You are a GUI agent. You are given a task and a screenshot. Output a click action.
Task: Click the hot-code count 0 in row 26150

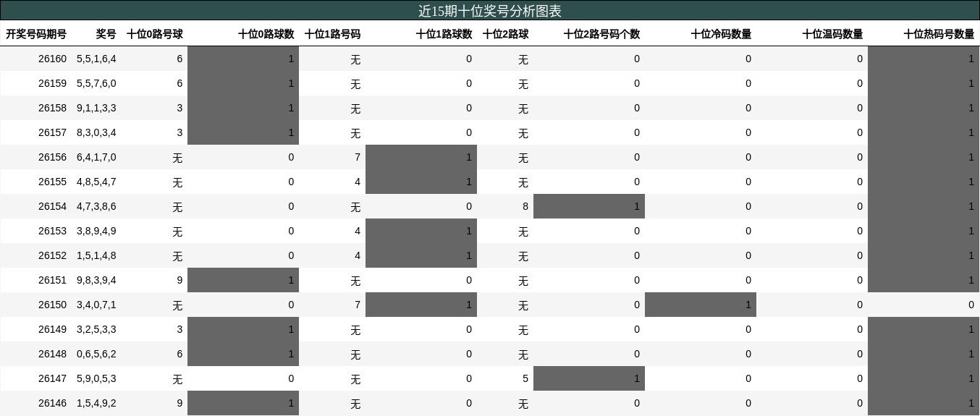coord(971,305)
